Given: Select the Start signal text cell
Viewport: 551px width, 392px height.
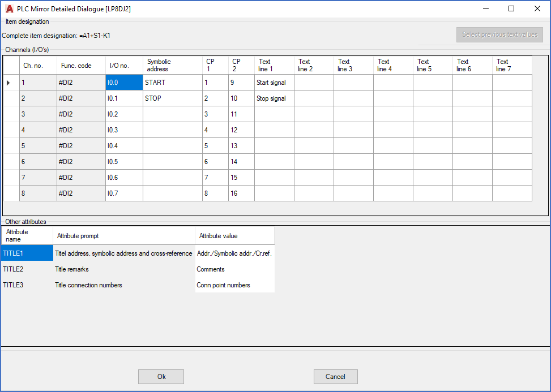Looking at the screenshot, I should pyautogui.click(x=274, y=82).
